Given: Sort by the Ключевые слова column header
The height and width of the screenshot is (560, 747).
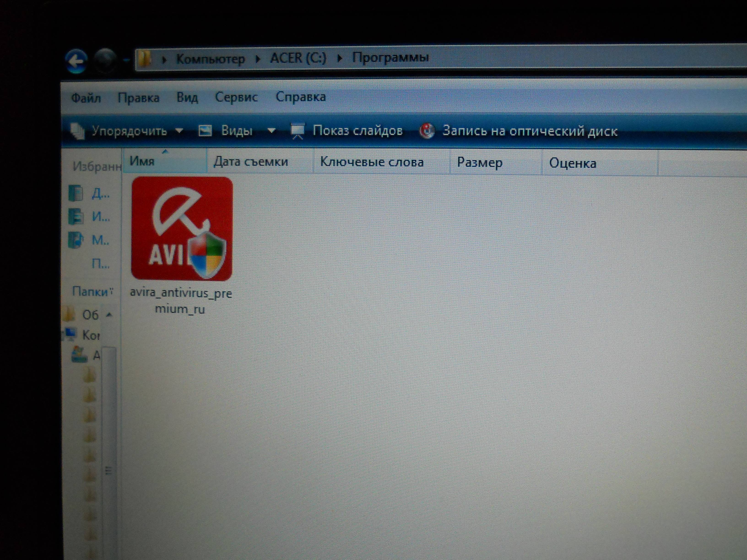Looking at the screenshot, I should (x=382, y=162).
